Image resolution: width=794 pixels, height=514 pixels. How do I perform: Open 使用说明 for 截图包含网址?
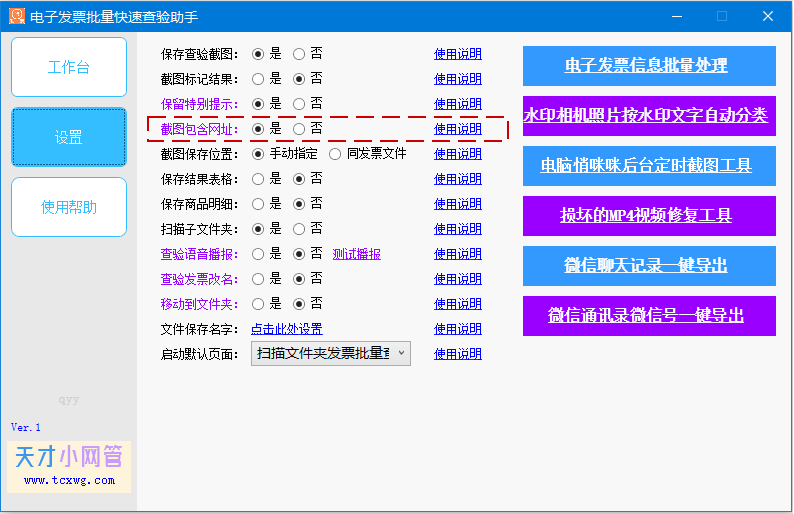pos(458,129)
